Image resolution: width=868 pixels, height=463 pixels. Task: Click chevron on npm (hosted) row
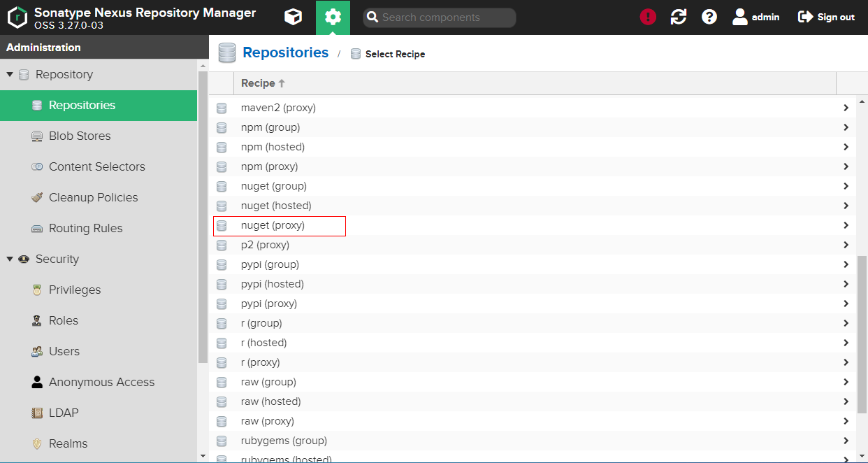(x=846, y=147)
